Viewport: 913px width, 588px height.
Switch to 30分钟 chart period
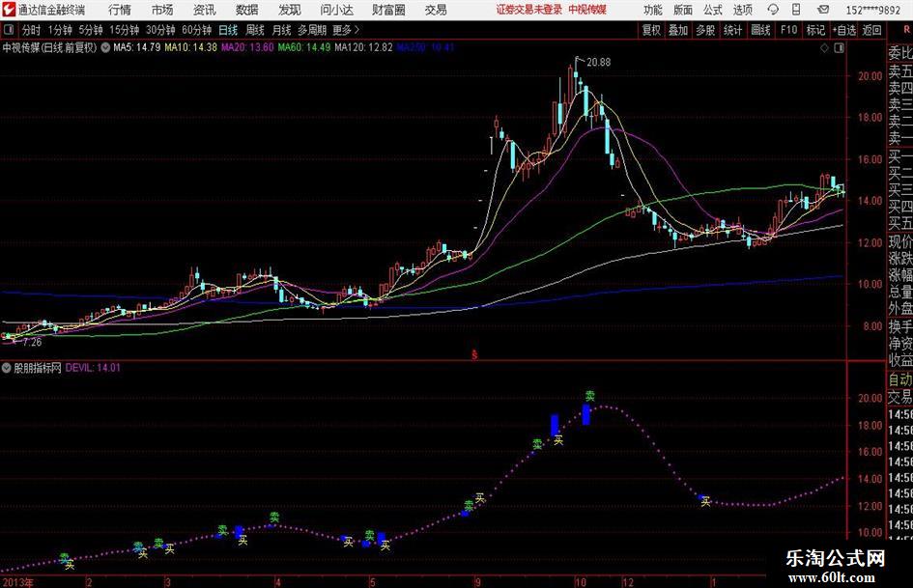pyautogui.click(x=160, y=30)
